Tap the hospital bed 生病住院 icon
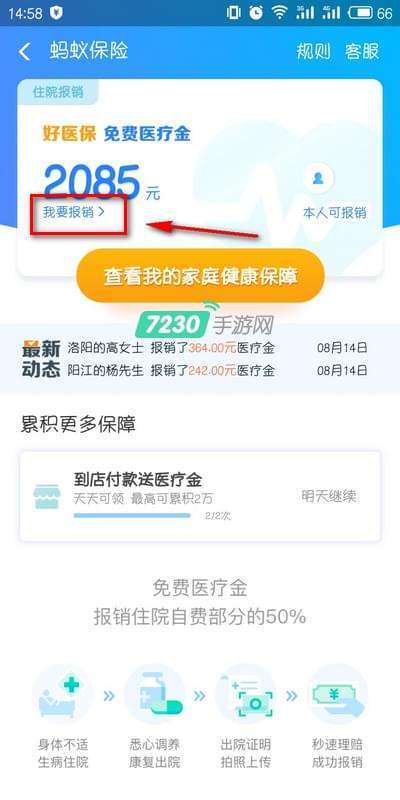Viewport: 400px width, 800px height. tap(62, 694)
